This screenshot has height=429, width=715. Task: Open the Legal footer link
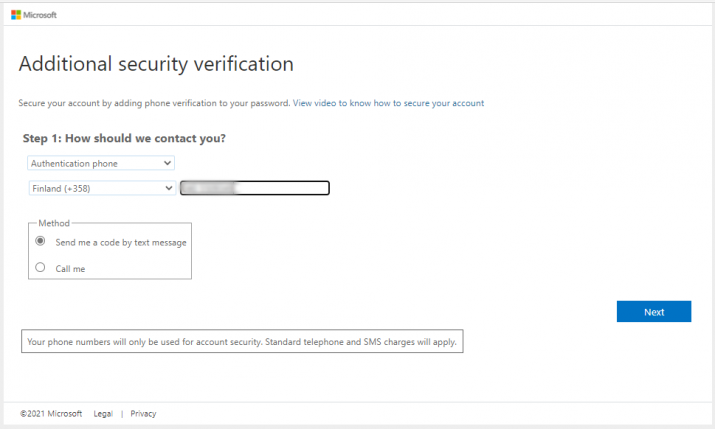103,413
